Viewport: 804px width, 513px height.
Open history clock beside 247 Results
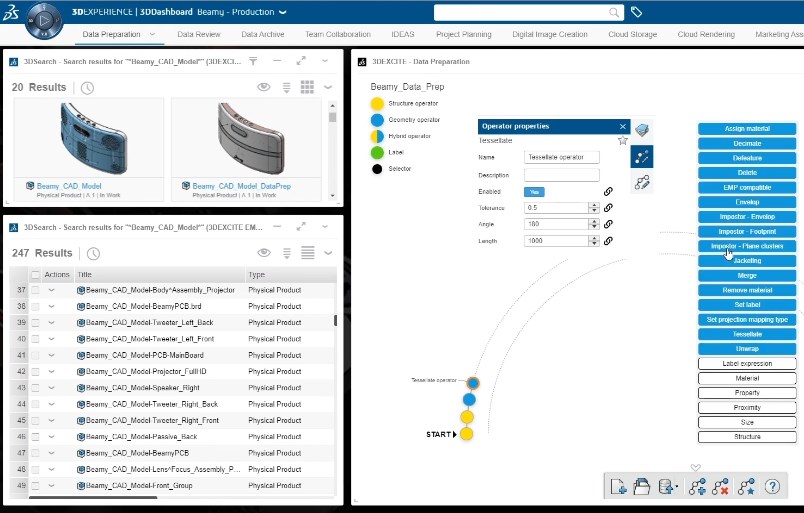[x=93, y=253]
